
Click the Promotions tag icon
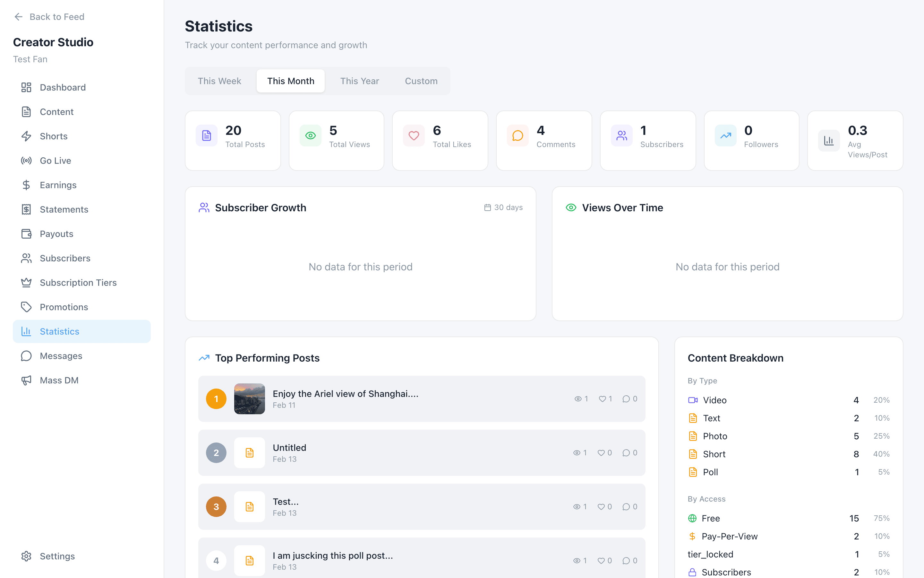[x=26, y=307]
